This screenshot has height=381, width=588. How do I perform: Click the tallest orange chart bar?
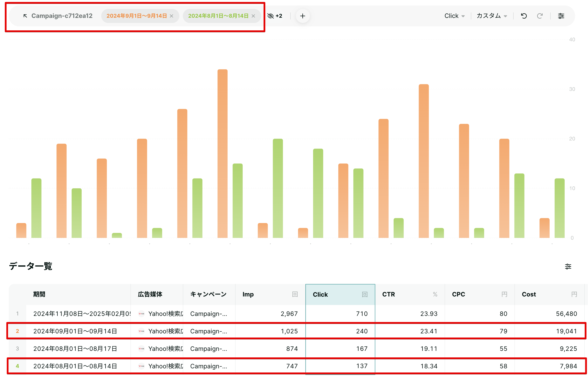click(222, 153)
